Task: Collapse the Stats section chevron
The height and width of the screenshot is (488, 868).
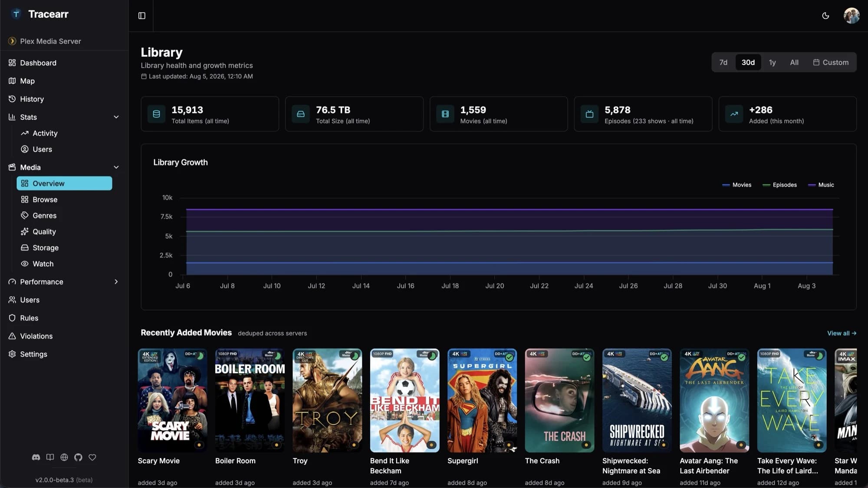Action: tap(116, 117)
